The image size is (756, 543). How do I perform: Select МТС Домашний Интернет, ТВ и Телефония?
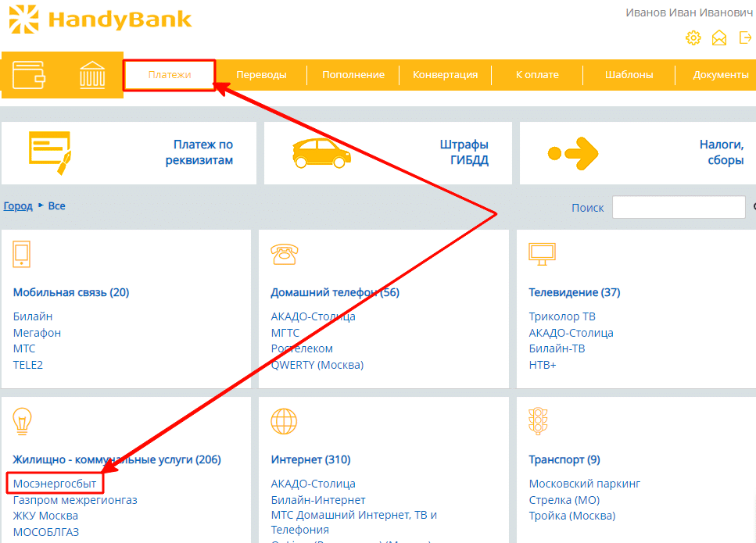click(354, 522)
